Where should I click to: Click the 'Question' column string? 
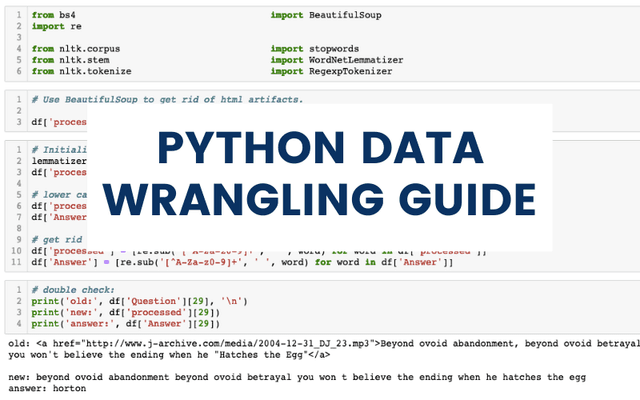coord(153,301)
